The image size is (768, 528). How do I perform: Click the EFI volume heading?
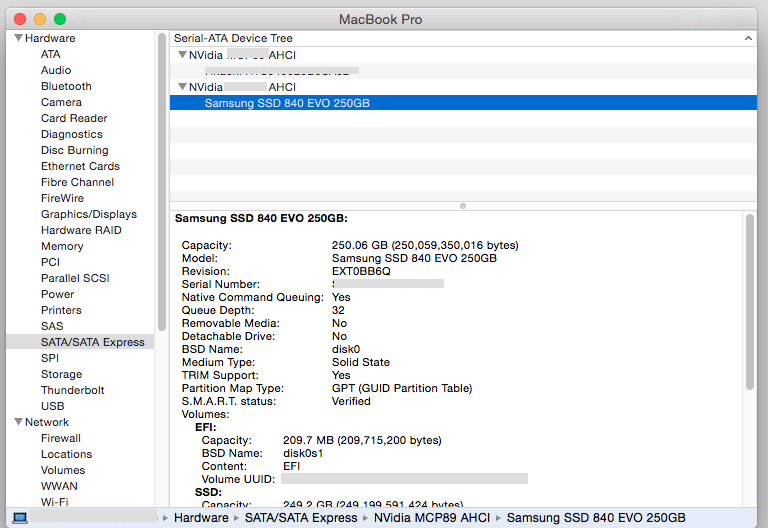[205, 427]
